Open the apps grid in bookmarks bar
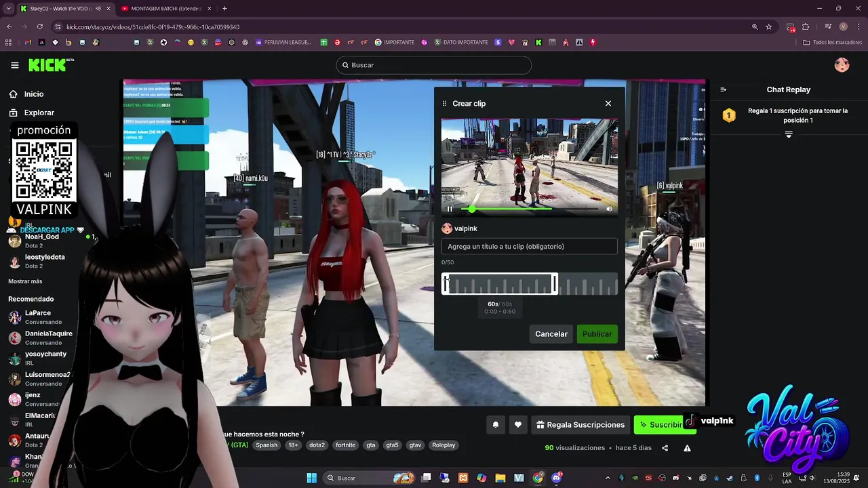 point(8,42)
